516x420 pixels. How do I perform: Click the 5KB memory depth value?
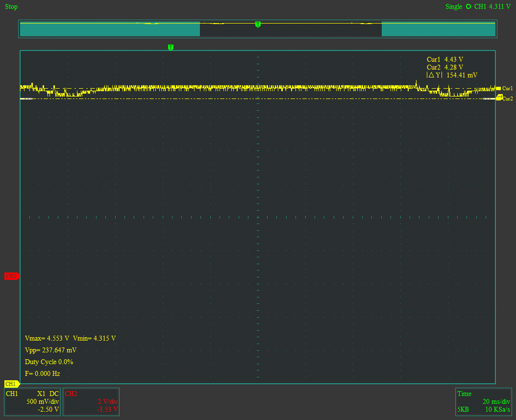pos(463,410)
